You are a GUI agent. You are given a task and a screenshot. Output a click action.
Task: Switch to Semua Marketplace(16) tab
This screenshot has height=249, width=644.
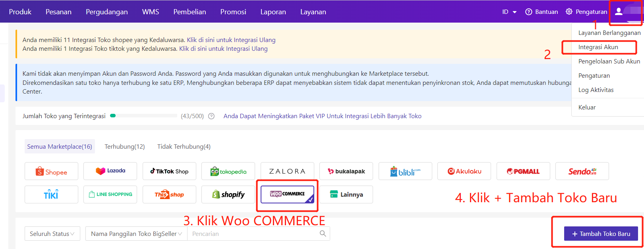(60, 146)
